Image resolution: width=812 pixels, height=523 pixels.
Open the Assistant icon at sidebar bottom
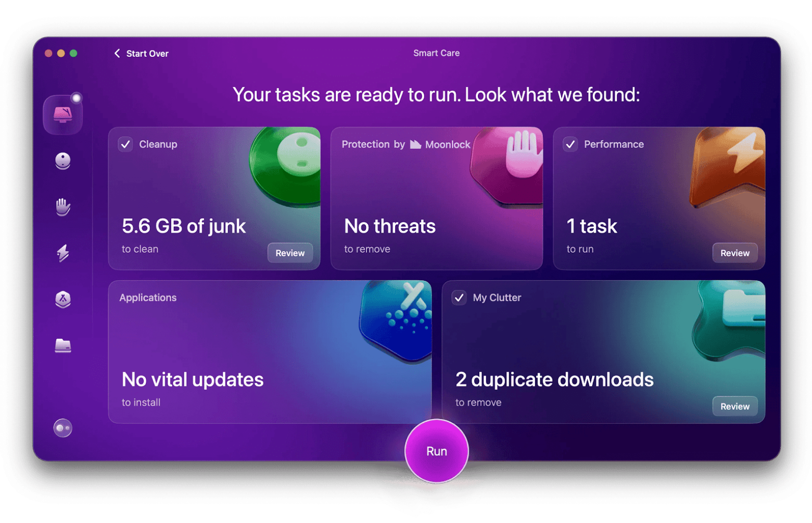click(x=62, y=428)
